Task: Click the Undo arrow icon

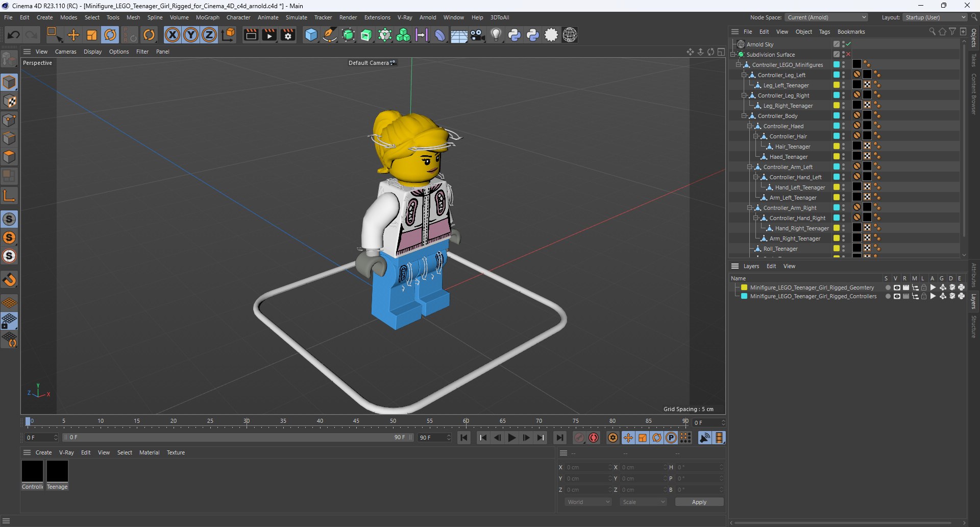Action: [x=14, y=35]
